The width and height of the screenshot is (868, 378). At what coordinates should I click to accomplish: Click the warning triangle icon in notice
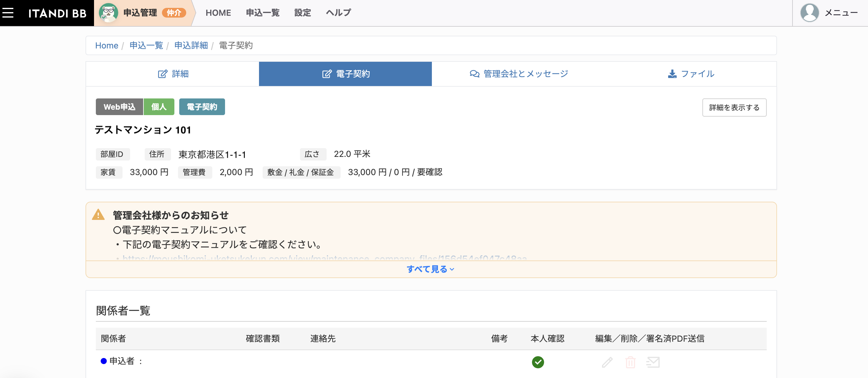(98, 214)
